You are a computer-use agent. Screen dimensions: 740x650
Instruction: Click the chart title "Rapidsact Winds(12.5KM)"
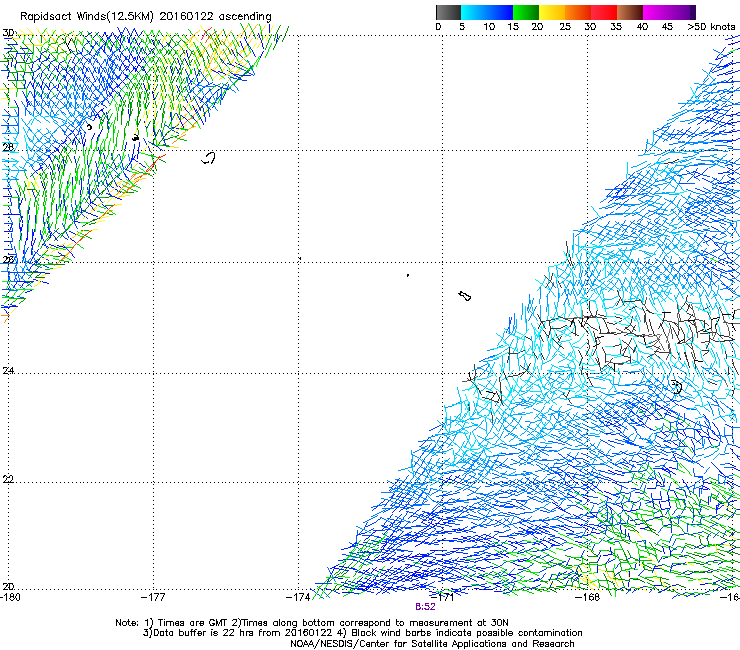87,17
